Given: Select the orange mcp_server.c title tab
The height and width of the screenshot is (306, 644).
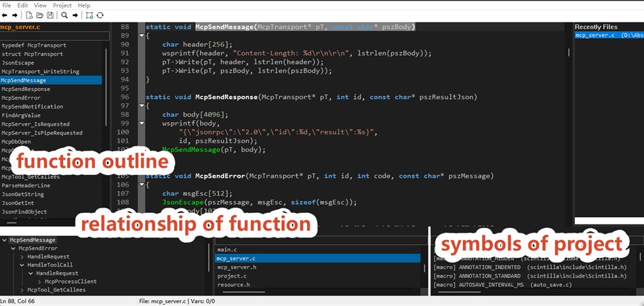Looking at the screenshot, I should point(20,27).
